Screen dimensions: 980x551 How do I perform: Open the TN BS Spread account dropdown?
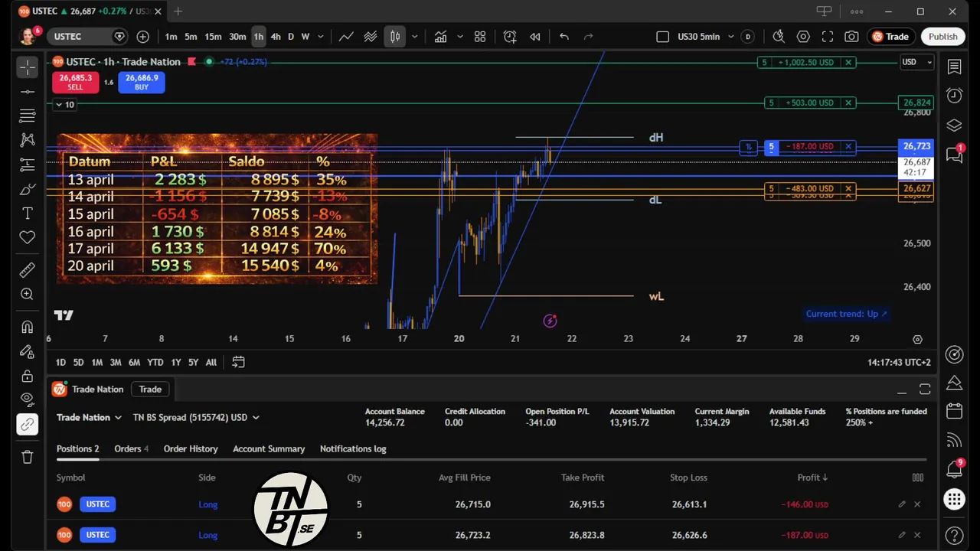(196, 417)
